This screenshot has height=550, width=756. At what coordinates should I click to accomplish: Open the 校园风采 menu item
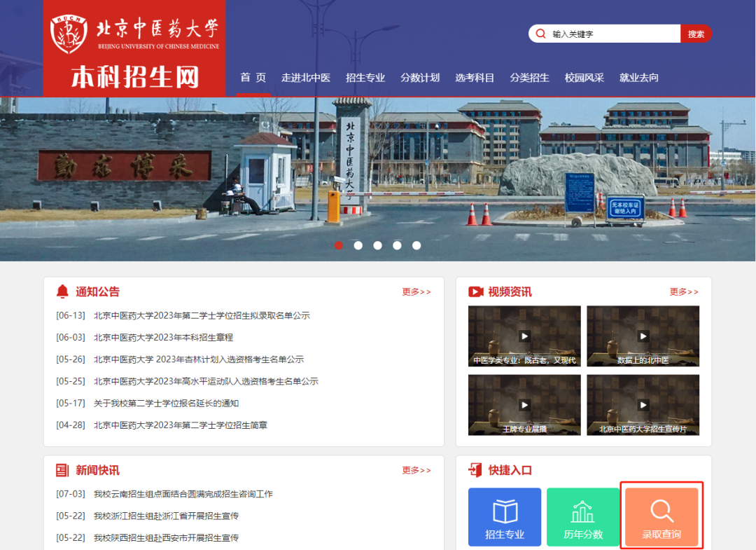(x=584, y=78)
